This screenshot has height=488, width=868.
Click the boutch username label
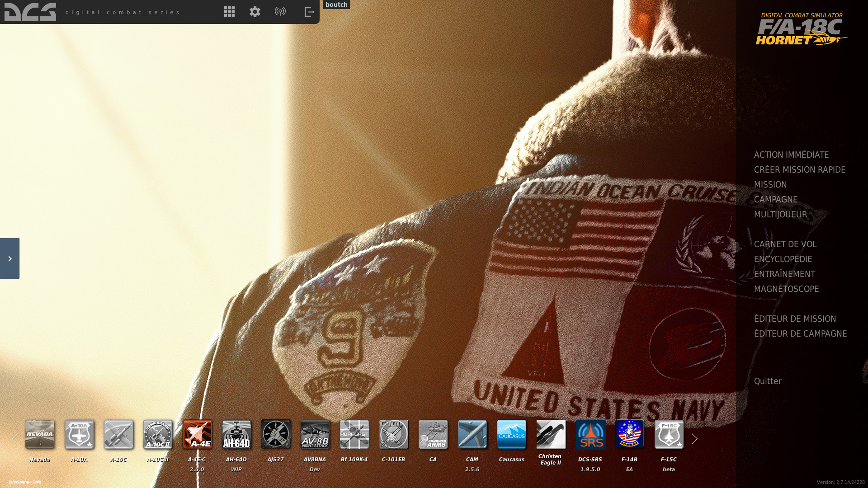coord(336,5)
